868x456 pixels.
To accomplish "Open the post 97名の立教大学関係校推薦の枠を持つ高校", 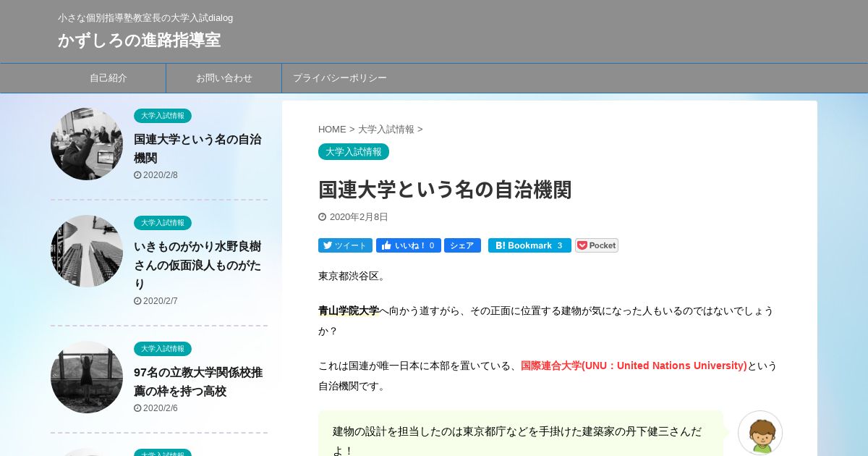I will pyautogui.click(x=198, y=381).
